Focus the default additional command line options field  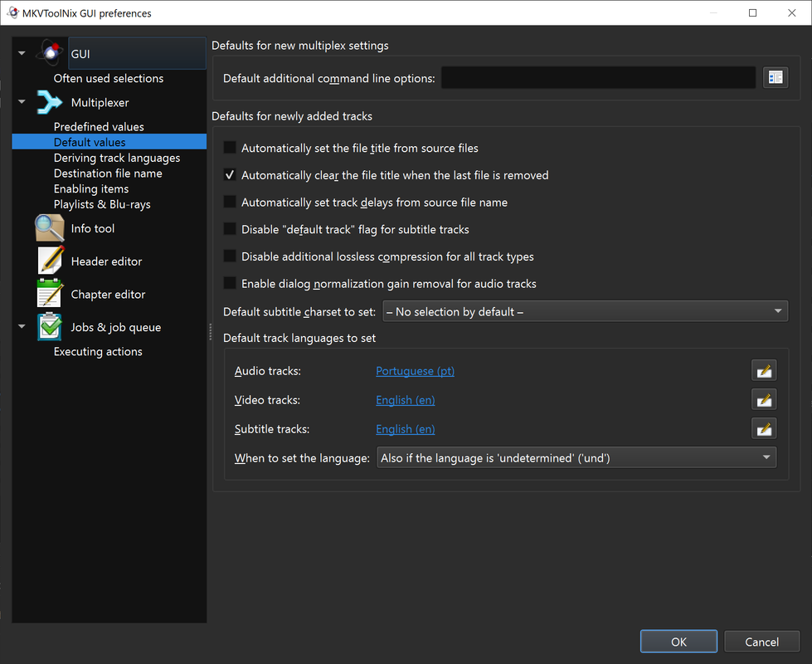[598, 78]
